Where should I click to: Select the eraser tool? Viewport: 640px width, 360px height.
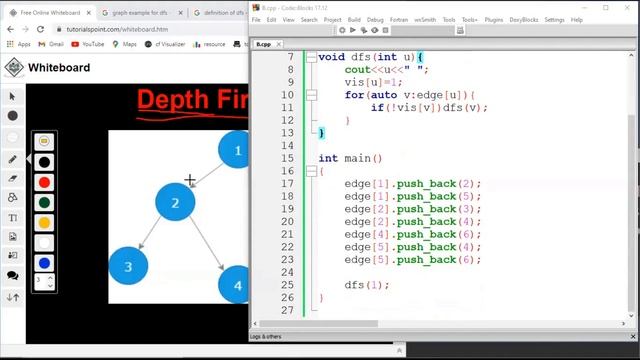(13, 178)
